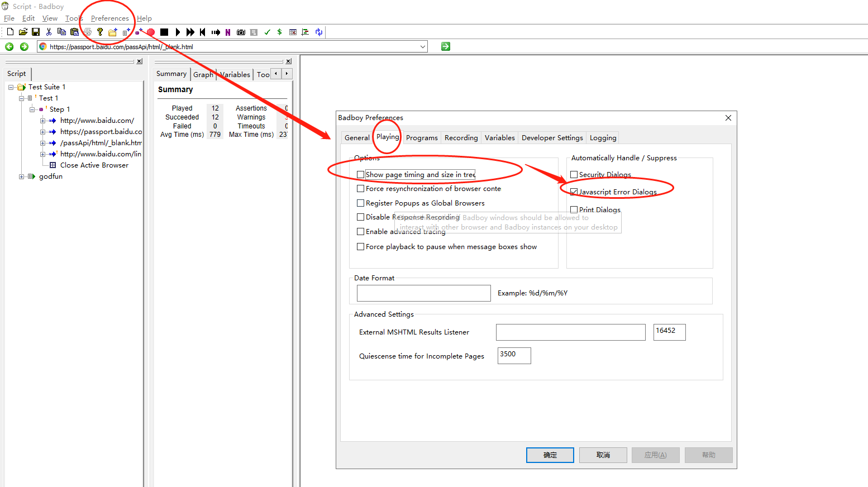Create a new script with the blank page icon
Viewport: 868px width, 487px height.
10,32
